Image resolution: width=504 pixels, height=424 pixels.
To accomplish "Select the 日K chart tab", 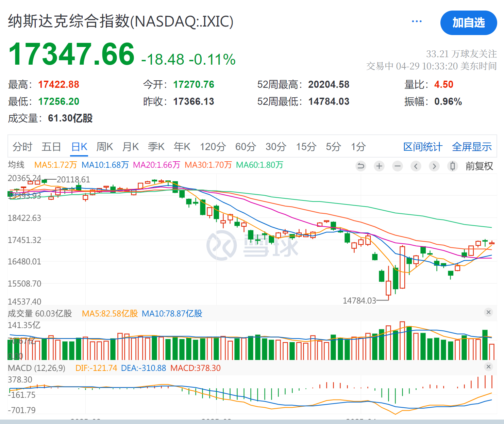I will click(x=79, y=147).
